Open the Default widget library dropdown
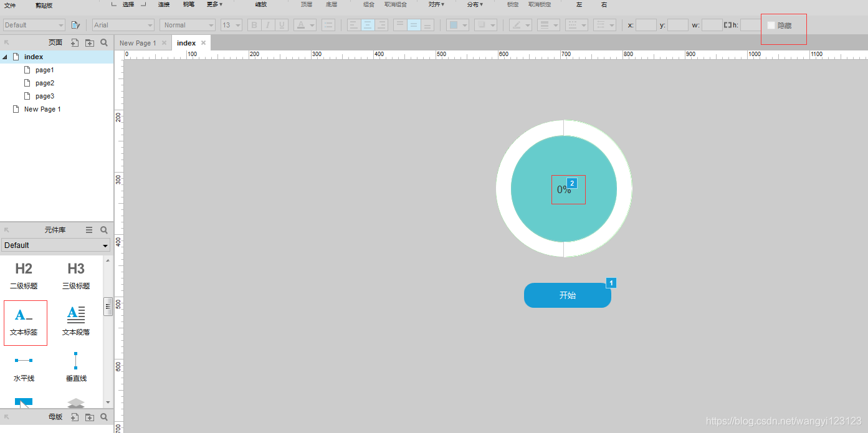 55,245
